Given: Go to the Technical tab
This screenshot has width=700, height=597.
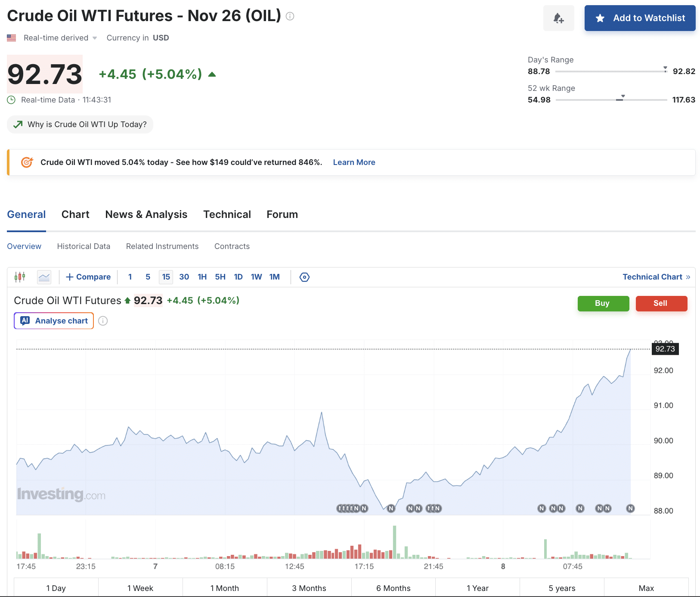Looking at the screenshot, I should 227,215.
